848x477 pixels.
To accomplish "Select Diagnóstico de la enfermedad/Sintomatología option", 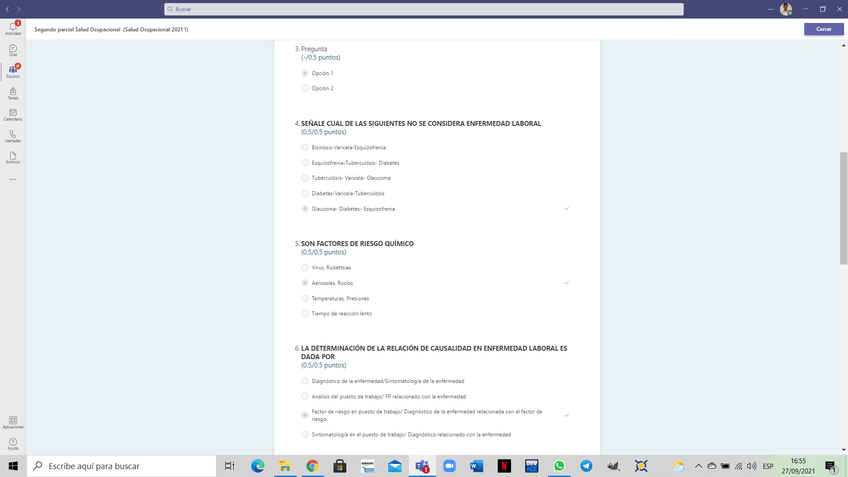I will 305,381.
